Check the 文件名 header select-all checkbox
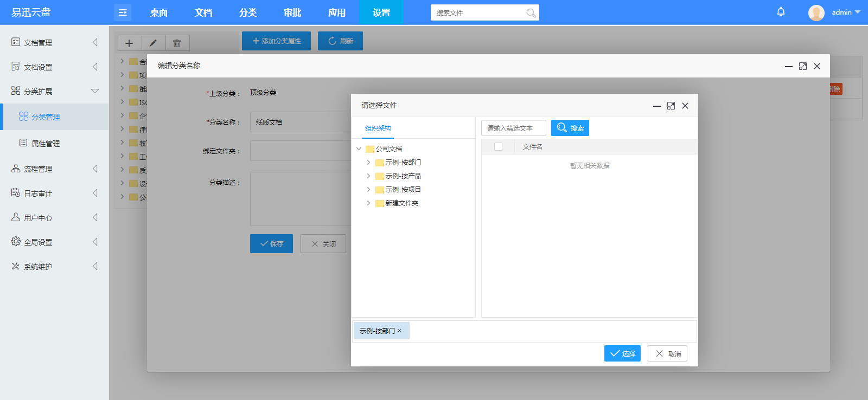The width and height of the screenshot is (868, 400). 498,146
